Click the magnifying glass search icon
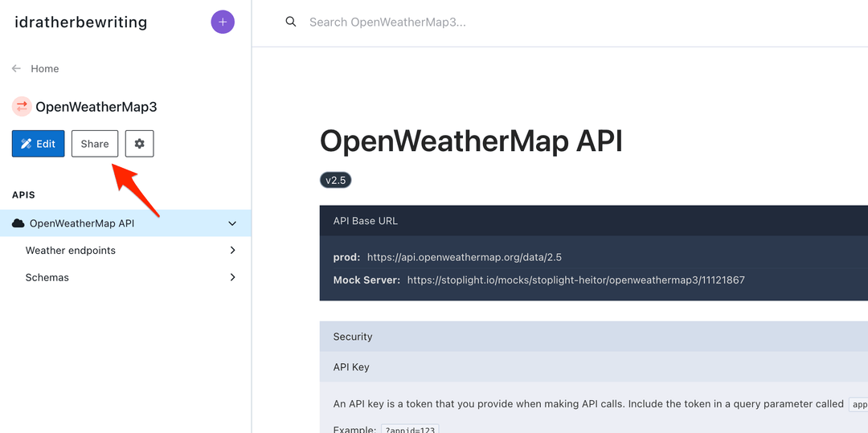 [291, 22]
